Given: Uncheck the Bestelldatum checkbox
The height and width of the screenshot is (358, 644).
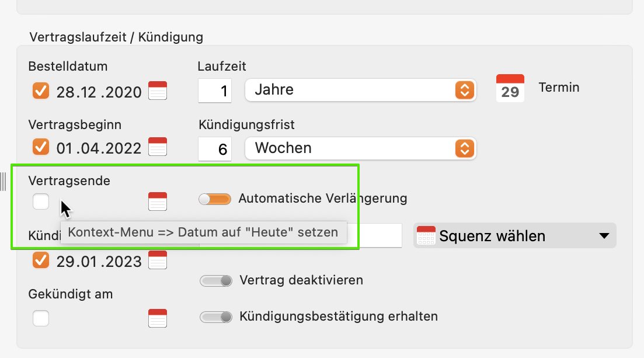Looking at the screenshot, I should coord(41,91).
